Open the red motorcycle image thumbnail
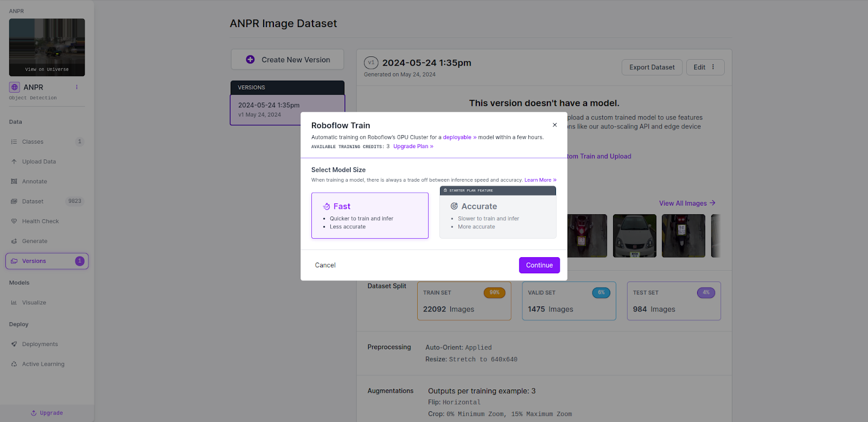 (x=587, y=236)
